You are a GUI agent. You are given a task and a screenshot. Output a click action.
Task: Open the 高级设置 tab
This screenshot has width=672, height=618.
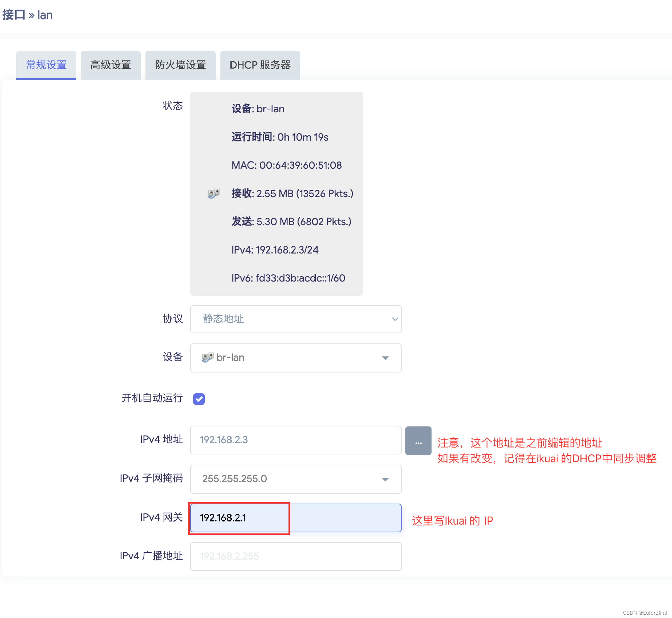coord(111,65)
